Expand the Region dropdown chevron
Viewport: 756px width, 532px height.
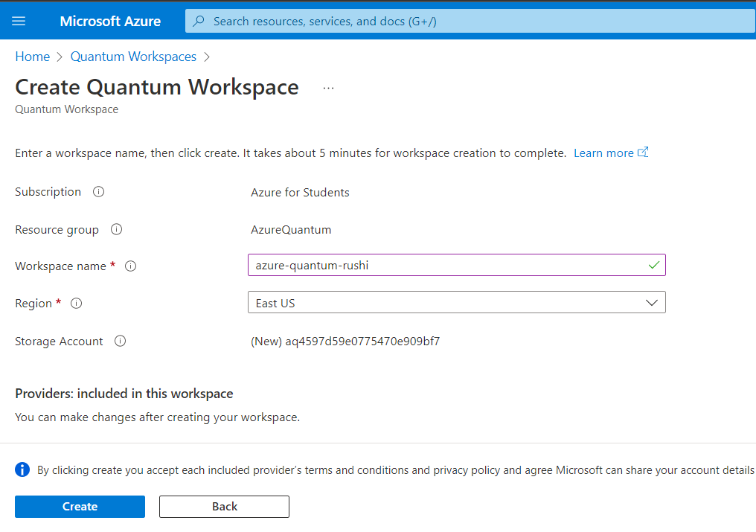[x=652, y=303]
